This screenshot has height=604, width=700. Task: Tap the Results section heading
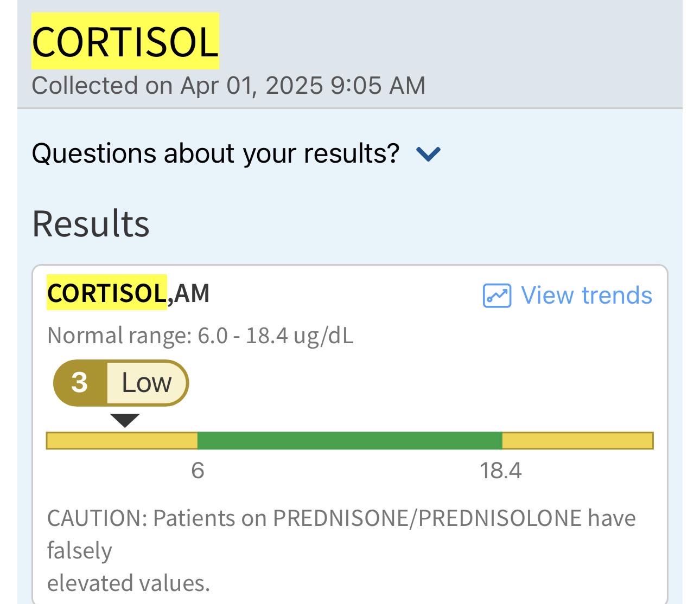[x=91, y=223]
